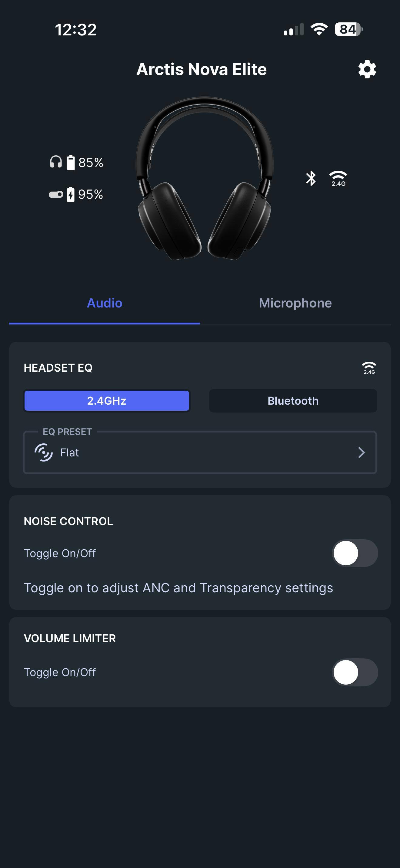
Task: Tap the ANC and Transparency hint text
Action: pyautogui.click(x=178, y=588)
